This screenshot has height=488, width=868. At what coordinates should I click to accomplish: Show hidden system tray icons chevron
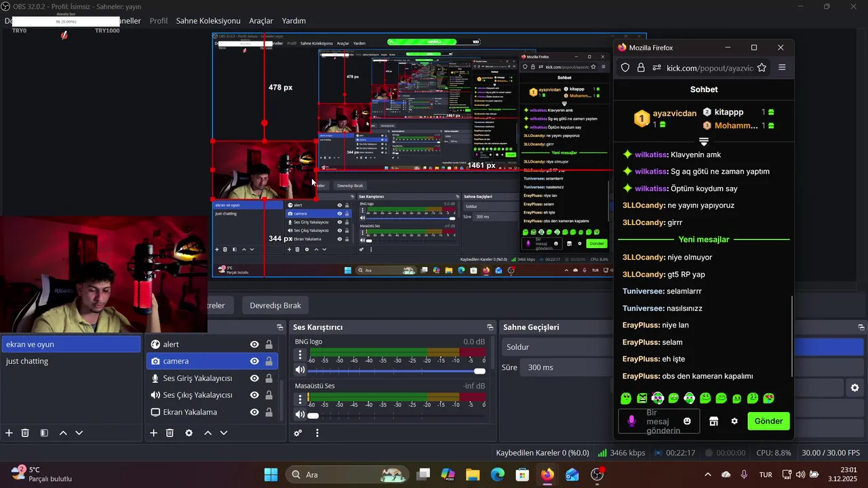click(708, 474)
